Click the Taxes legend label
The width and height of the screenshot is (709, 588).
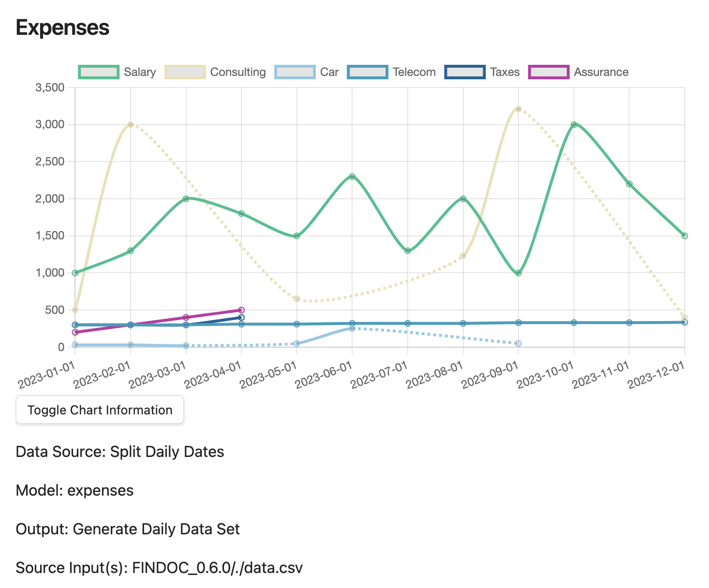coord(505,72)
